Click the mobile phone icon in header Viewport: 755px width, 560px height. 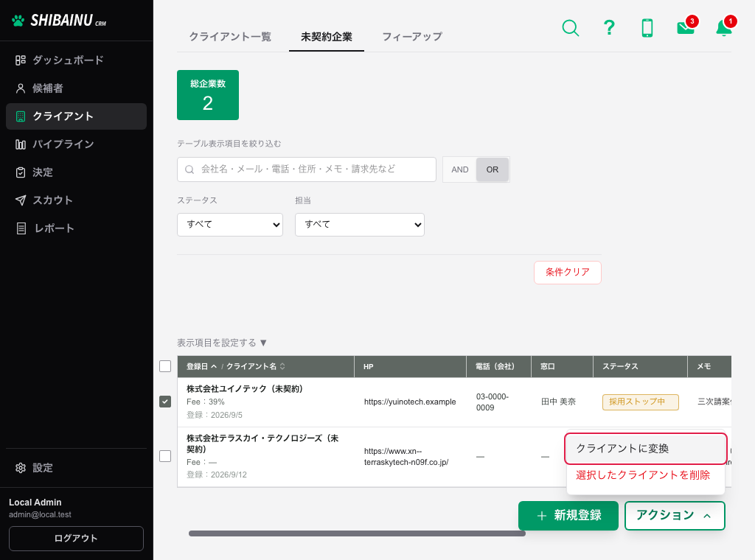647,28
